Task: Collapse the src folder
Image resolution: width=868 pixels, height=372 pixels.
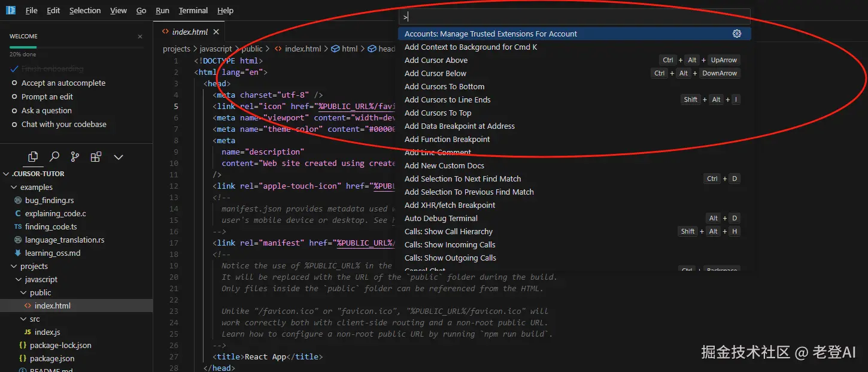Action: [24, 319]
